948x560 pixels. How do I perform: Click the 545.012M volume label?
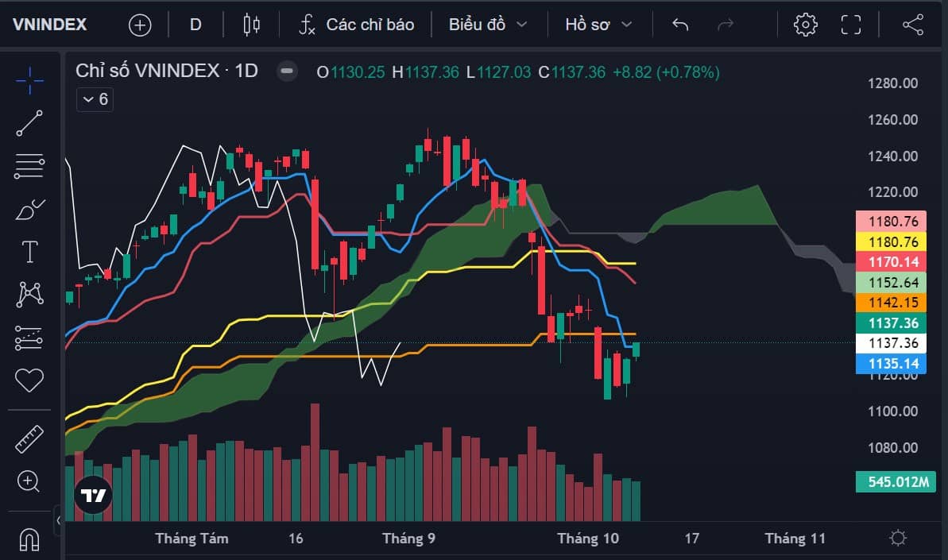point(896,482)
